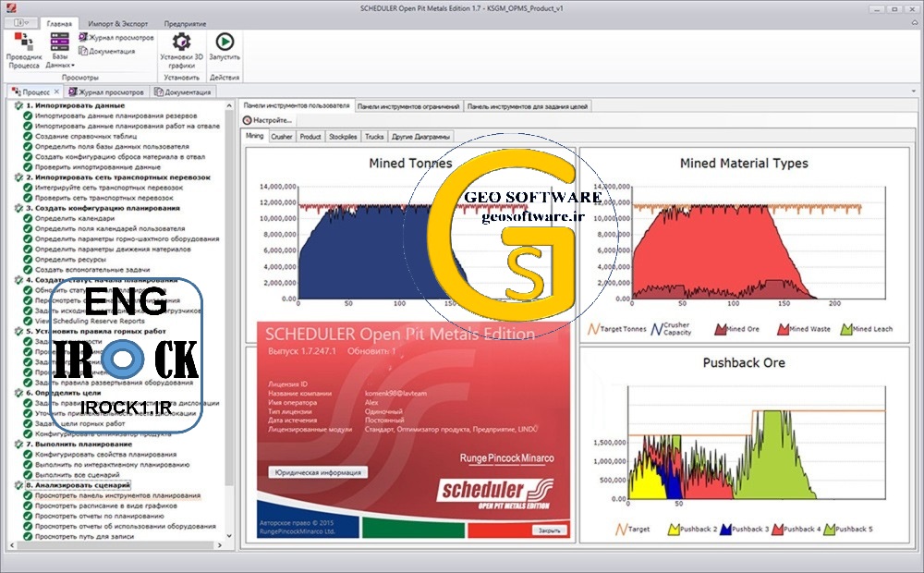Select the Product chart tab
This screenshot has width=924, height=573.
pyautogui.click(x=310, y=137)
